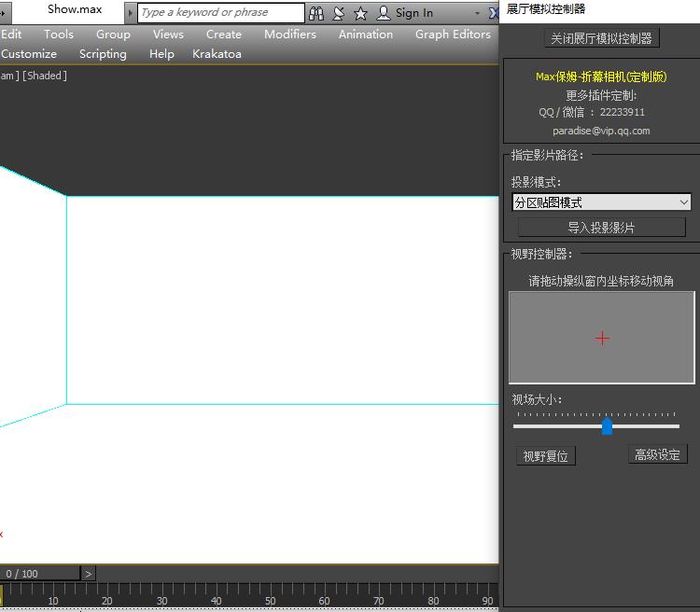Open the satellite dish Subscription Center icon

click(338, 13)
